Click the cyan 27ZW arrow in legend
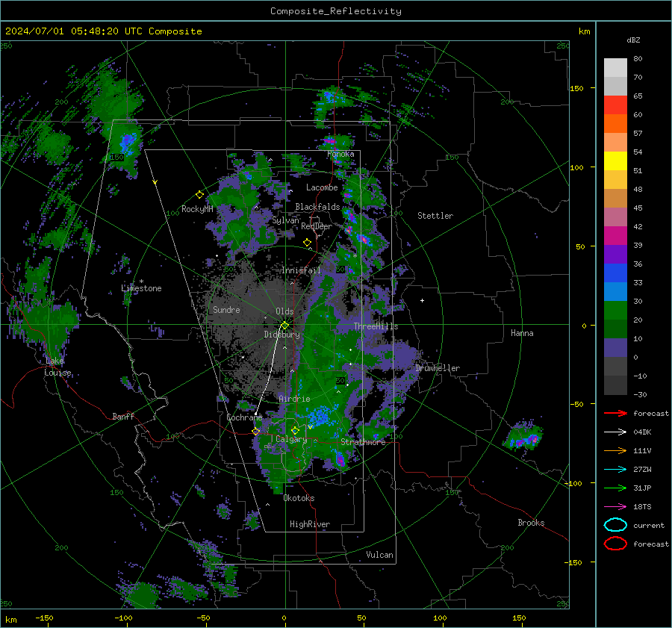Screen dimensions: 672x628 pyautogui.click(x=615, y=470)
